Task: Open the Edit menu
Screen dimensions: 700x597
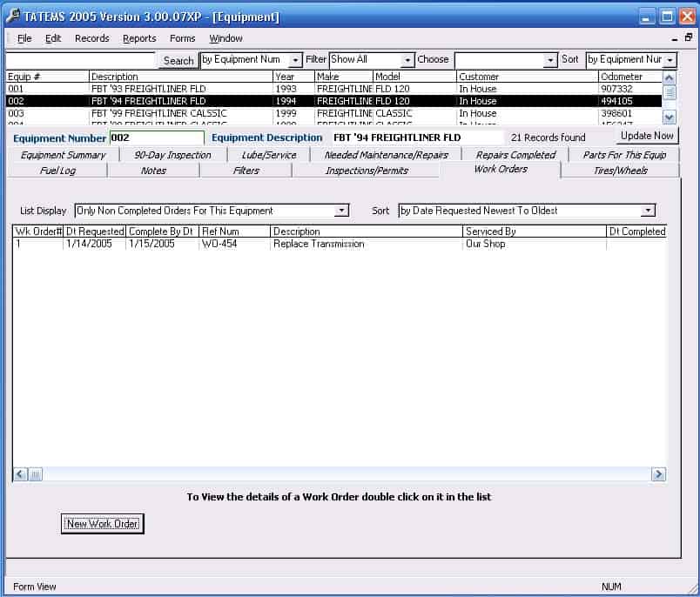Action: pyautogui.click(x=53, y=38)
